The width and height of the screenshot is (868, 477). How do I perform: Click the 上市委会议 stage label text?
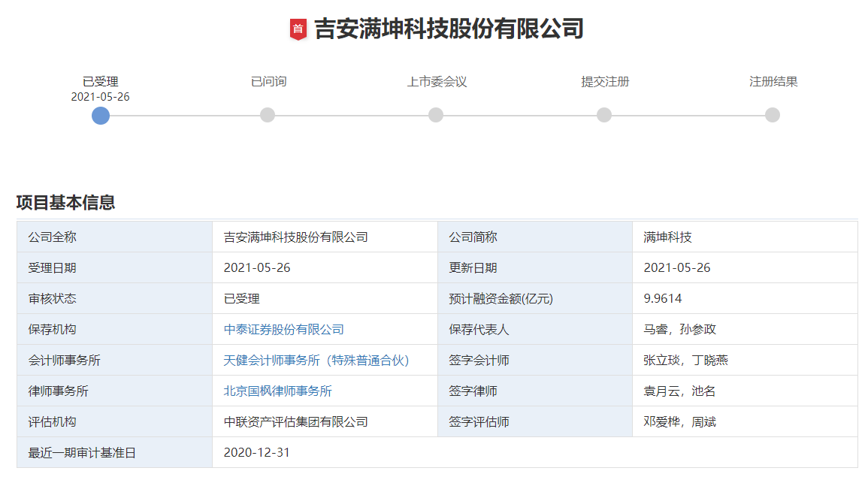coord(437,82)
